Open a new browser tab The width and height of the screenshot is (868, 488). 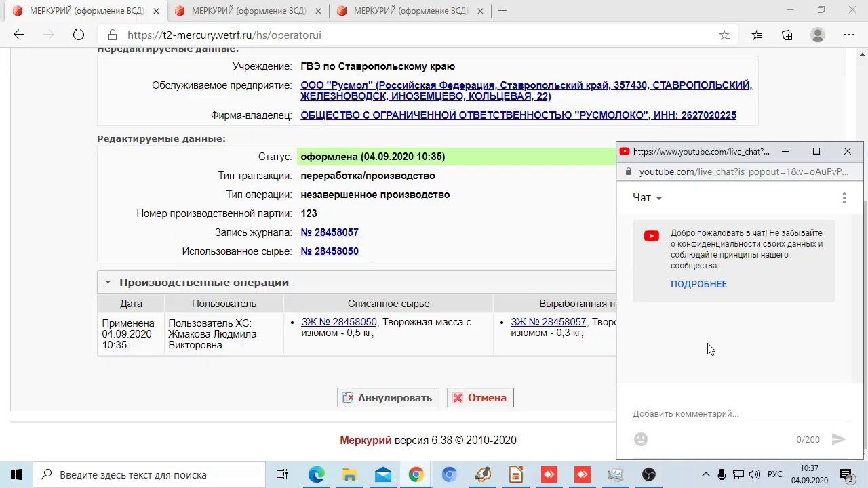[502, 11]
